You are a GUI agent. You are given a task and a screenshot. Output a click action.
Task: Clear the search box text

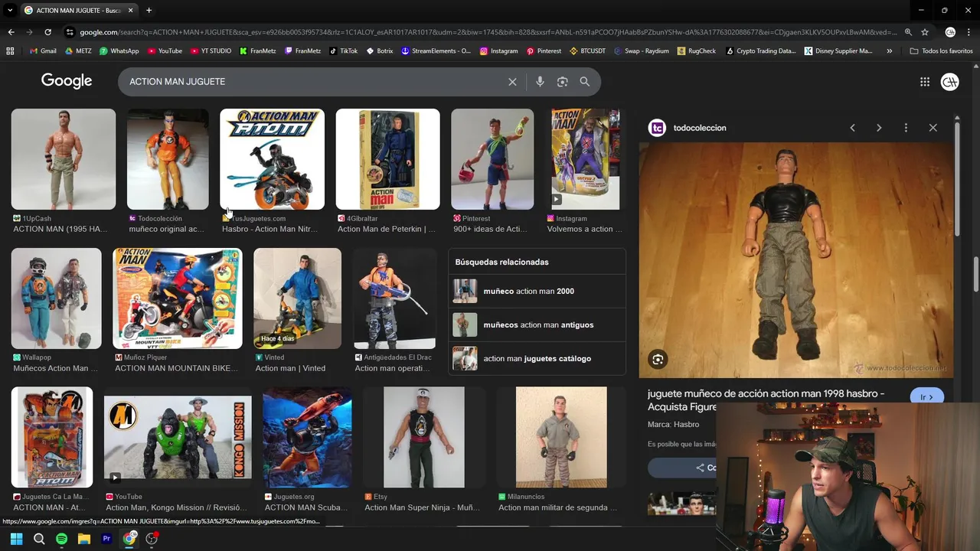pos(512,82)
